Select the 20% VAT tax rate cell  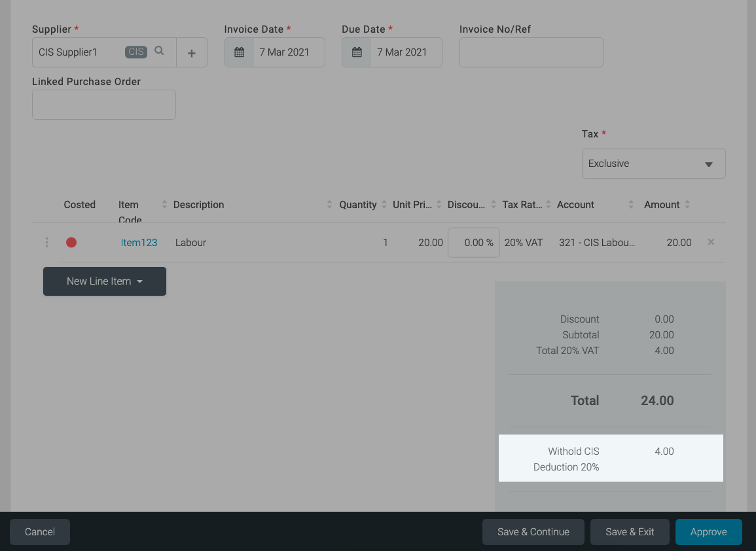(x=524, y=243)
